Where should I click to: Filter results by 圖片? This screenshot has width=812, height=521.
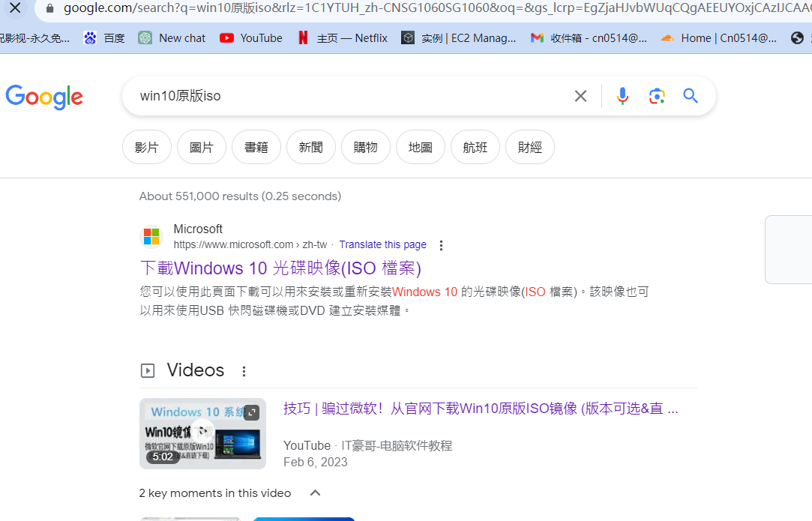pyautogui.click(x=202, y=147)
